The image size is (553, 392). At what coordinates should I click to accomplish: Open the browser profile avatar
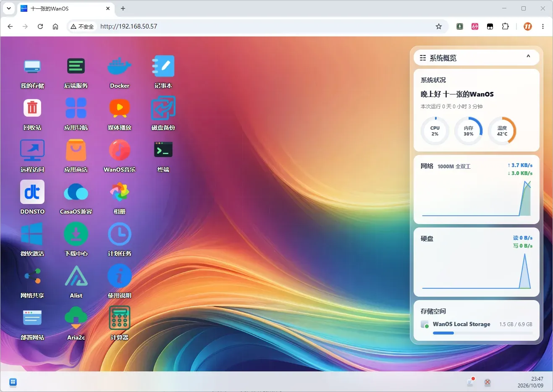pos(528,26)
